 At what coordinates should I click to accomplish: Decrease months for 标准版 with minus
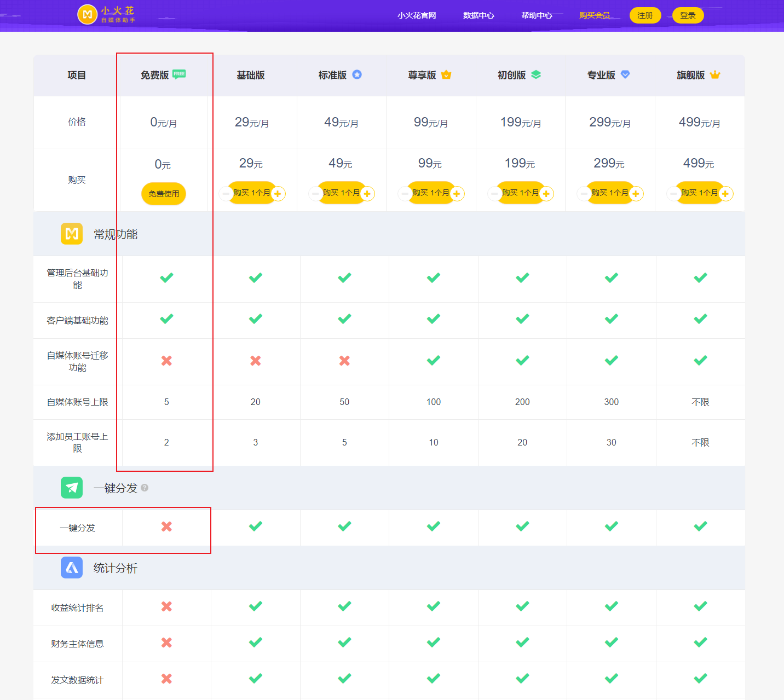(x=315, y=194)
